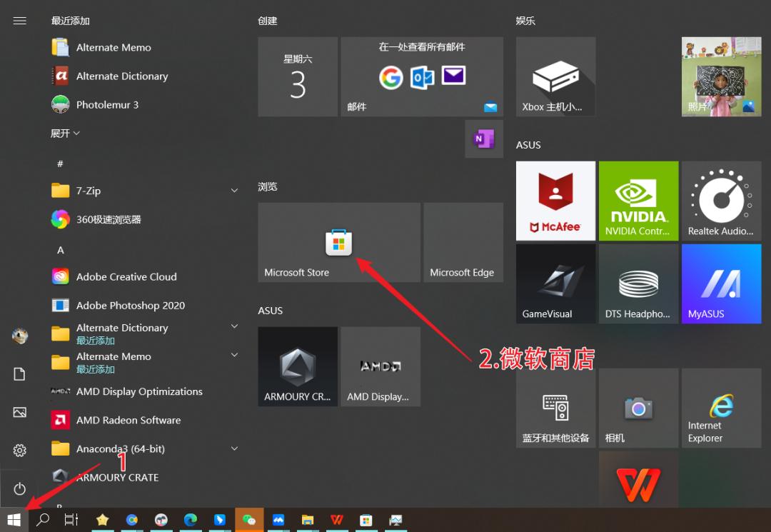Expand the Alternate Dictionary folder group
The height and width of the screenshot is (532, 771).
pyautogui.click(x=234, y=327)
